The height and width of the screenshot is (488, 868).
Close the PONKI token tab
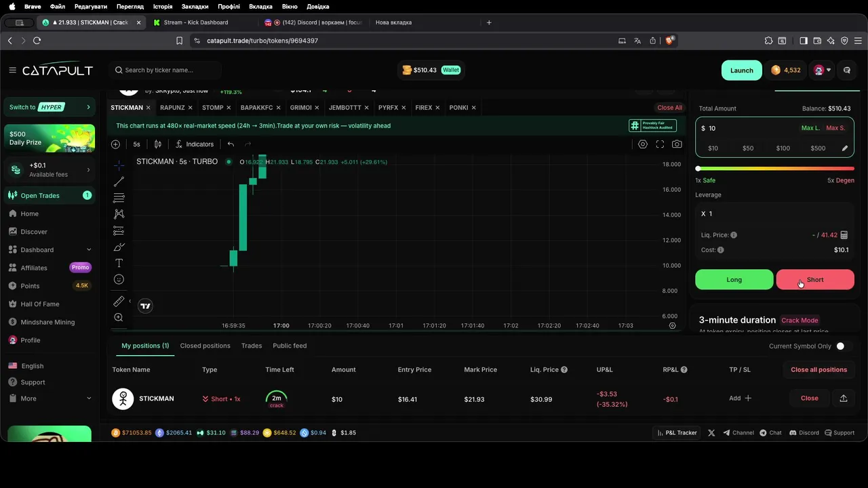473,108
